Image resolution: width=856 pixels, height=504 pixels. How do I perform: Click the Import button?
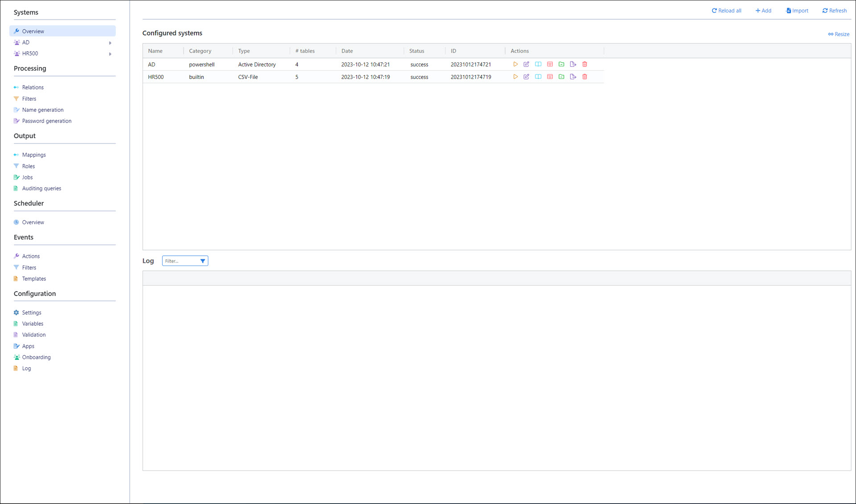coord(797,11)
